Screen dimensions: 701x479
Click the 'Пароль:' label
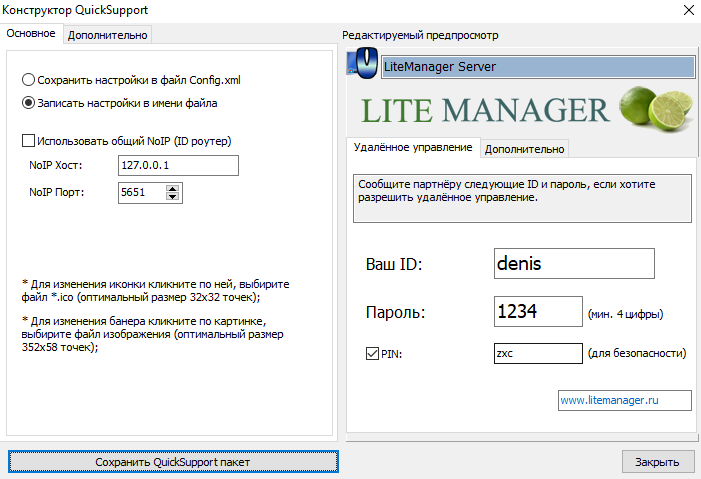coord(395,312)
